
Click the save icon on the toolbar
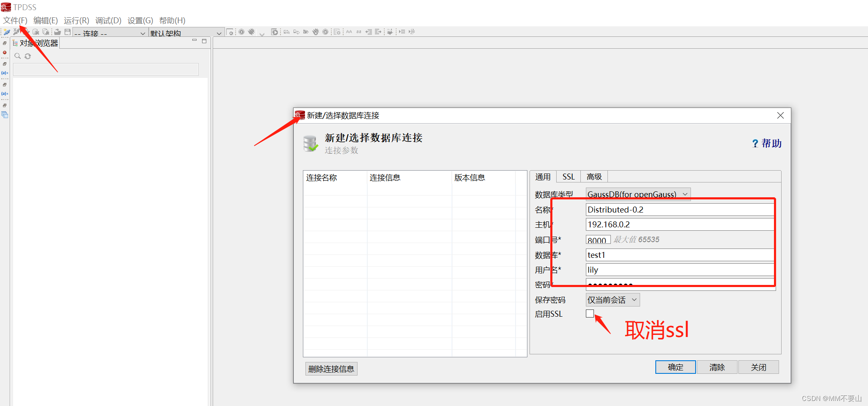[x=67, y=31]
